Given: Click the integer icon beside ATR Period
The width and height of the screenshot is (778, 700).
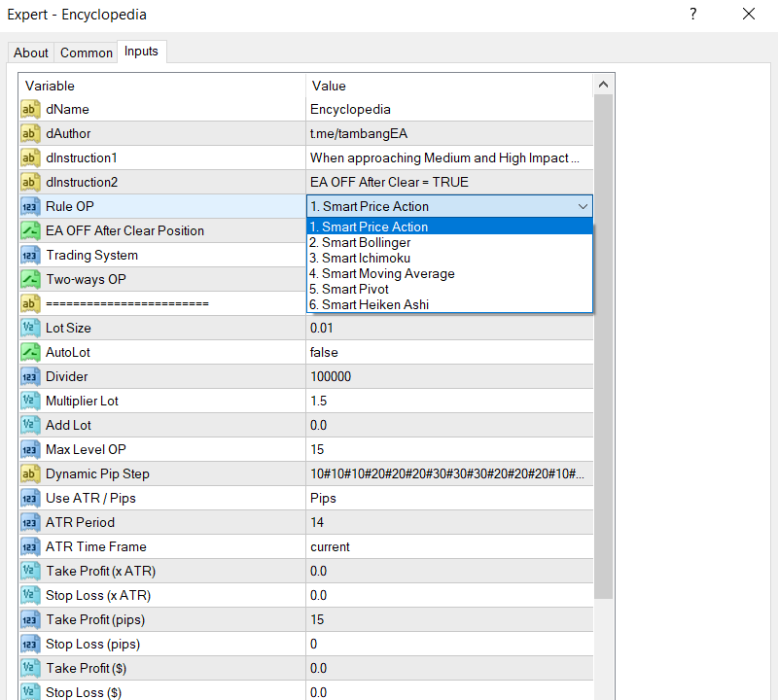Looking at the screenshot, I should pyautogui.click(x=30, y=522).
